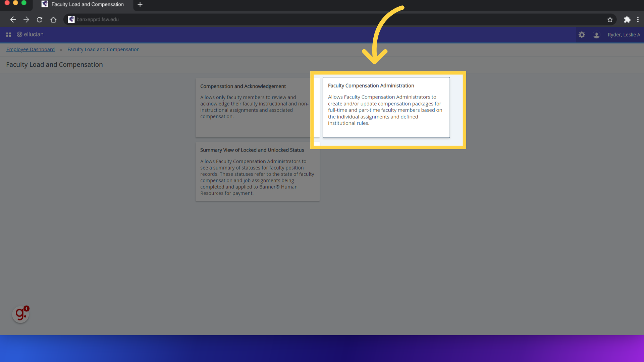Open the settings gear icon
Screen dimensions: 644x362
tap(582, 35)
